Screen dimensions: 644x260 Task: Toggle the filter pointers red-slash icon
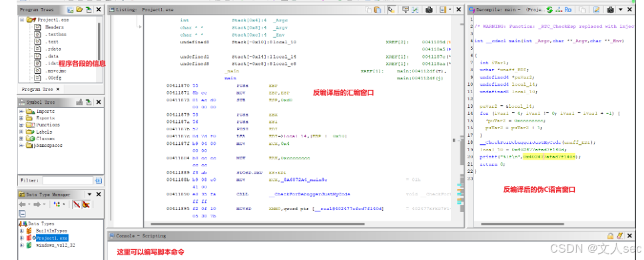pyautogui.click(x=86, y=204)
